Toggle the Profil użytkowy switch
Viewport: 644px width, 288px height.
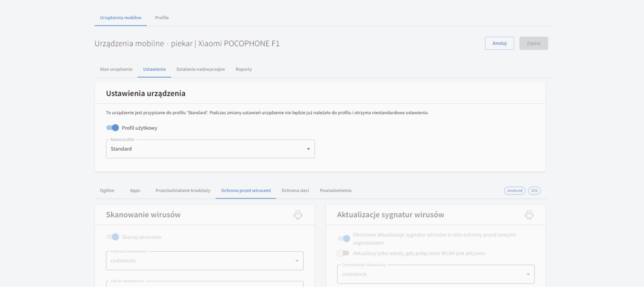pos(113,128)
